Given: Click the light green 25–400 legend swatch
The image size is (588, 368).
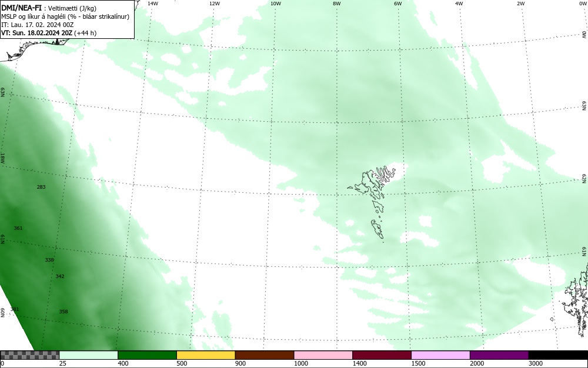Looking at the screenshot, I should (89, 355).
